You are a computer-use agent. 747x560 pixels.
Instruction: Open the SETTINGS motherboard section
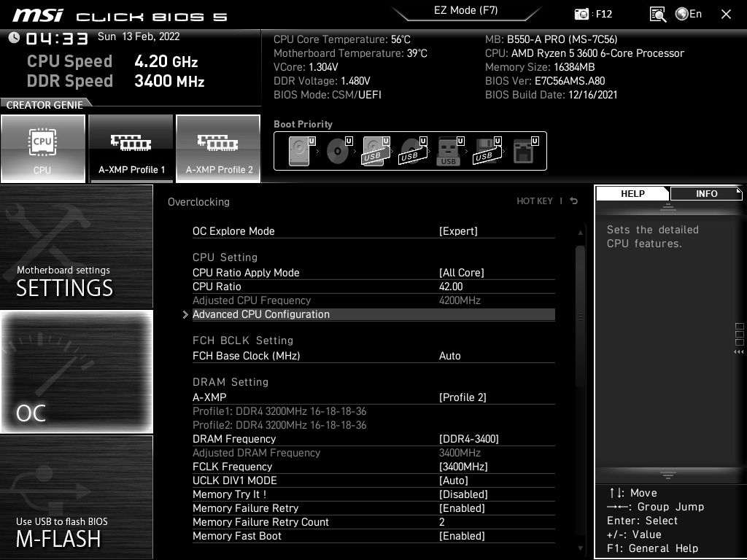(77, 246)
